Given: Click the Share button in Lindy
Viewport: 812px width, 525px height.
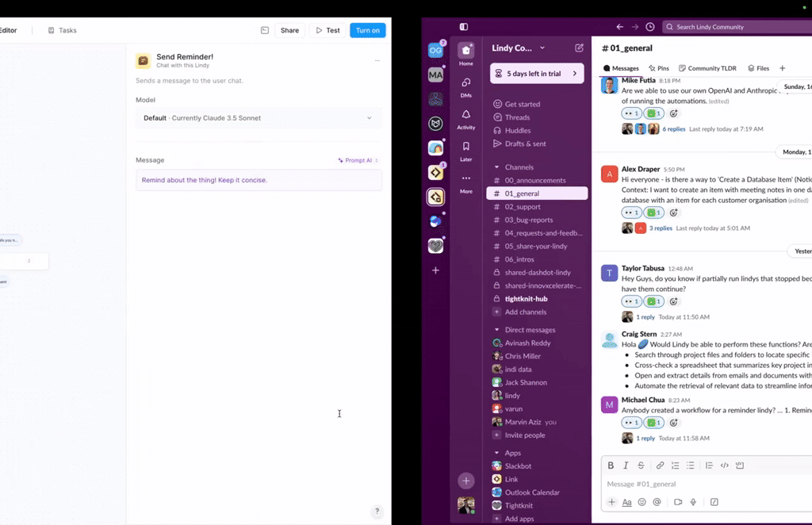Looking at the screenshot, I should coord(289,30).
